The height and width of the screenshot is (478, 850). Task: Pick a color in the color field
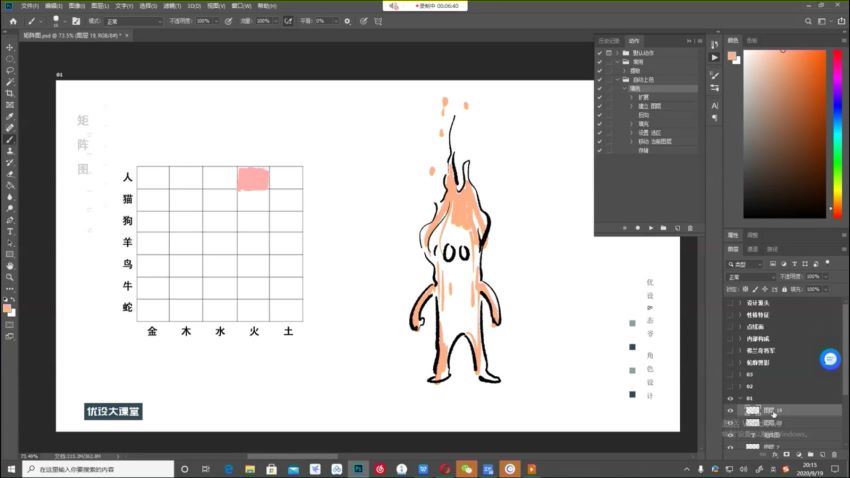[x=785, y=130]
